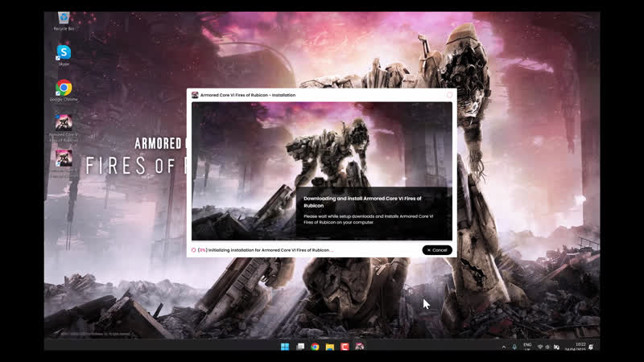644x362 pixels.
Task: Cancel the Armored Core VI installation
Action: pos(437,250)
